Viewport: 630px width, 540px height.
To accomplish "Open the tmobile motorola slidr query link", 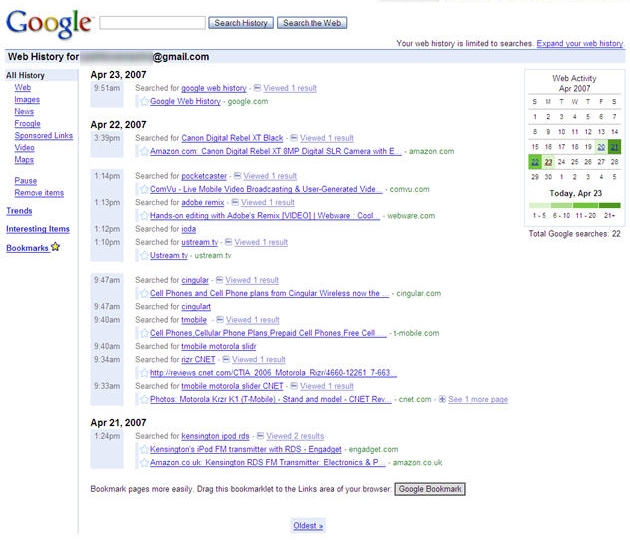I will (219, 346).
